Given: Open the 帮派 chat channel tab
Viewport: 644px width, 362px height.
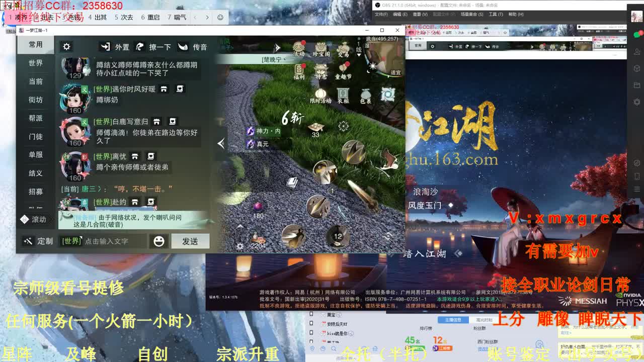Looking at the screenshot, I should point(36,118).
